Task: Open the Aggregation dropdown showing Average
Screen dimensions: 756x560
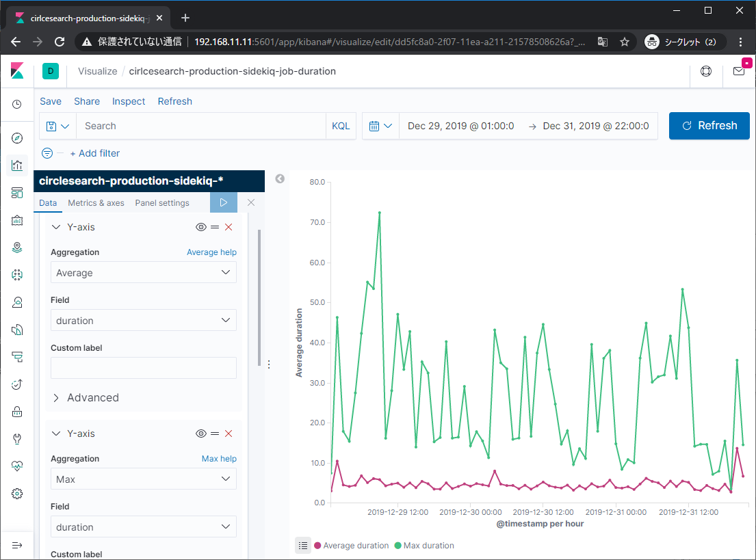Action: point(143,273)
